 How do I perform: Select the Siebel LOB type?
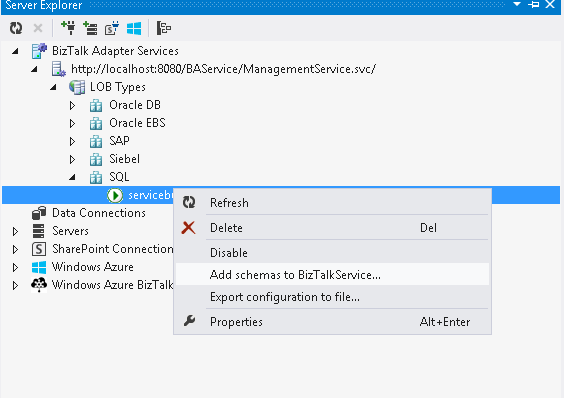pos(124,159)
